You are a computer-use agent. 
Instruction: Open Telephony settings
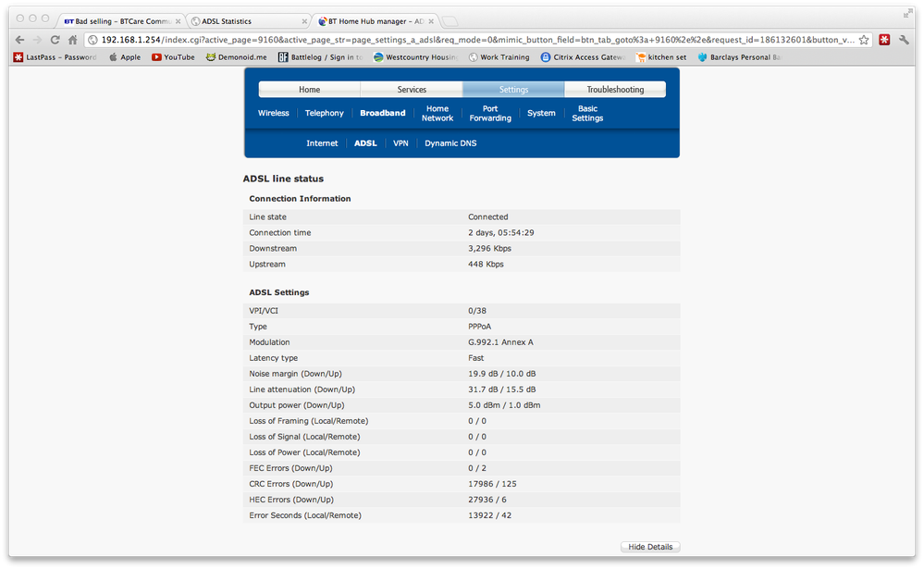point(324,113)
